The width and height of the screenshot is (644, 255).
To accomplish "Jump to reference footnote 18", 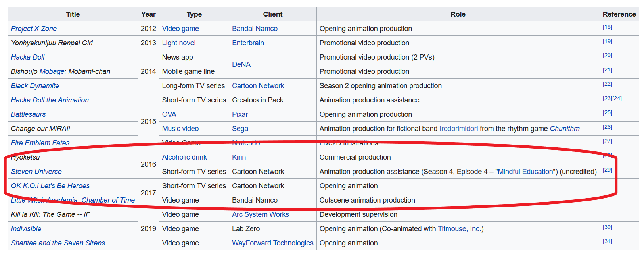I will (607, 27).
